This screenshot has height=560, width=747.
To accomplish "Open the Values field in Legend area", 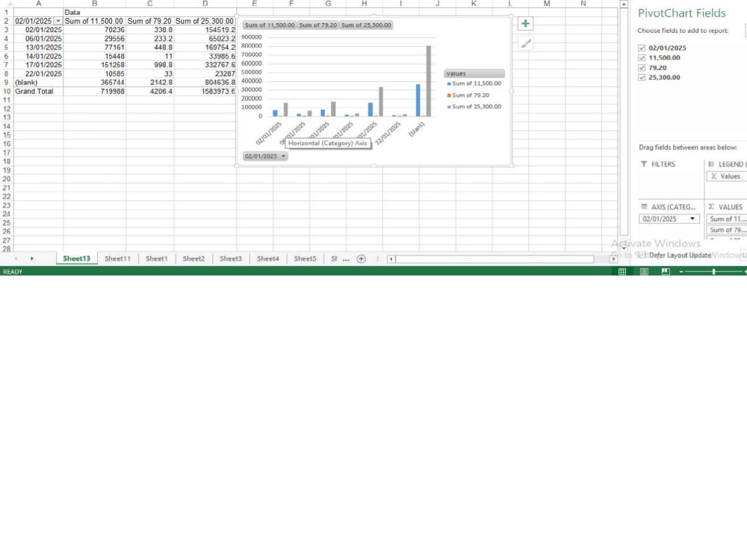I will pyautogui.click(x=727, y=176).
